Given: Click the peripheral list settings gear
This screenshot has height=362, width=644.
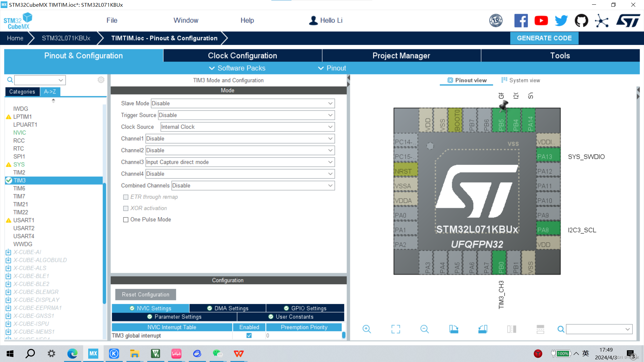Looking at the screenshot, I should pos(101,80).
